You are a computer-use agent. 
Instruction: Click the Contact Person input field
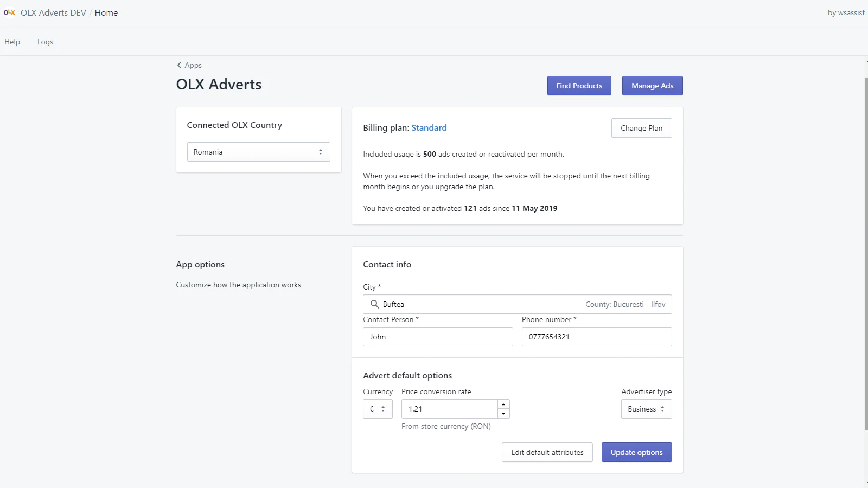pos(438,337)
